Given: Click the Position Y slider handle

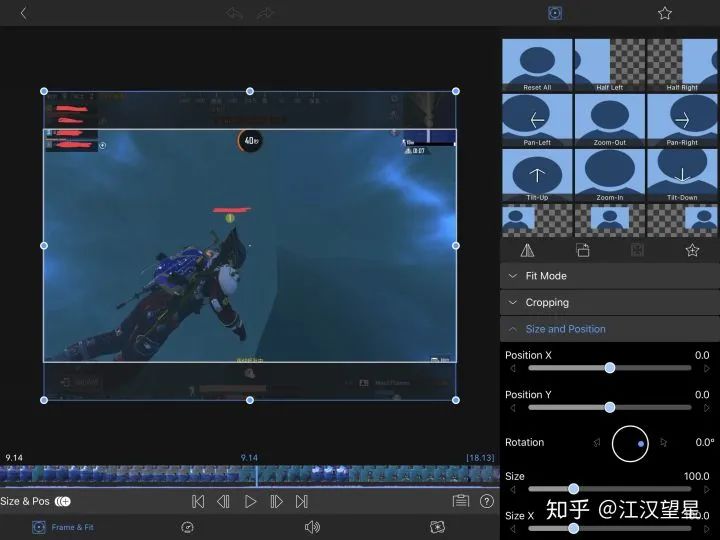Looking at the screenshot, I should (x=610, y=407).
